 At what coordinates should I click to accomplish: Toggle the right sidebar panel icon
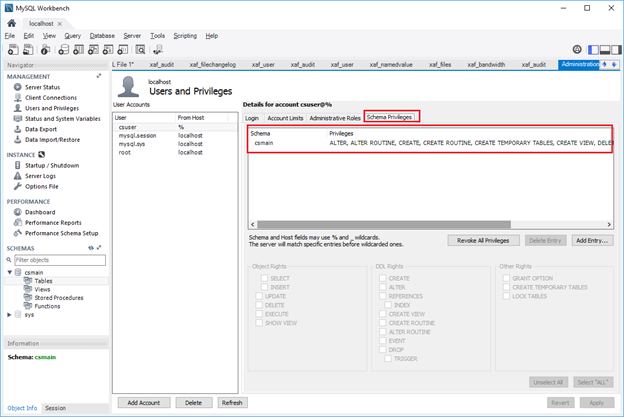tap(616, 49)
